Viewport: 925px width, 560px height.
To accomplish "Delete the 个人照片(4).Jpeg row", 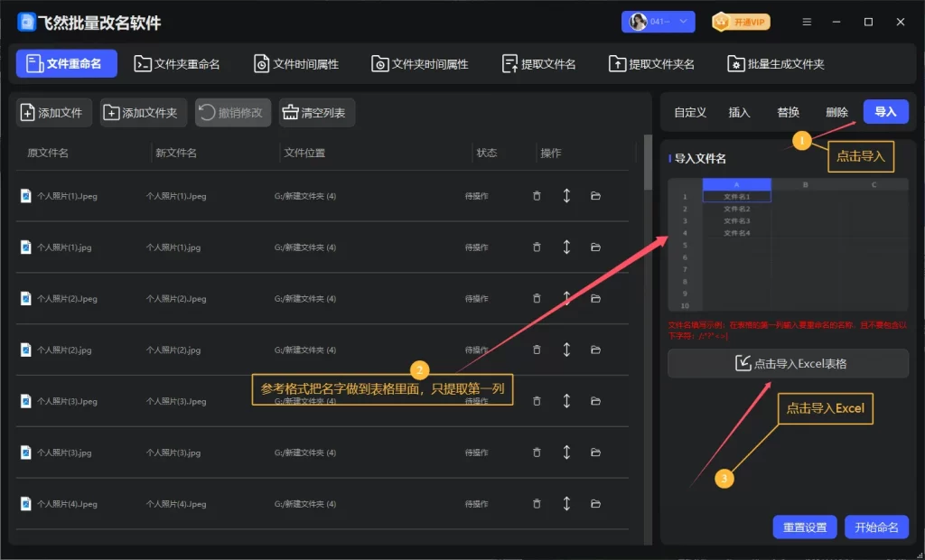I will click(x=537, y=504).
